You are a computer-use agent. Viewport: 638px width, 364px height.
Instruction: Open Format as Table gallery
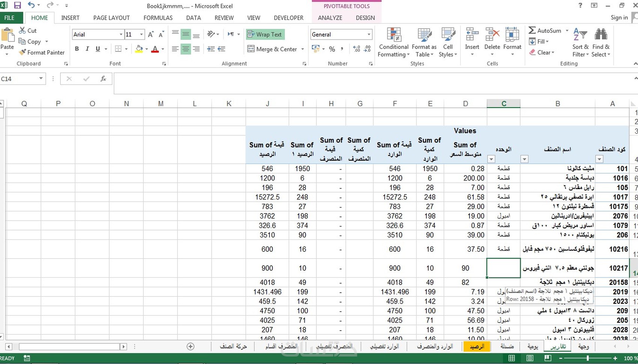click(424, 42)
